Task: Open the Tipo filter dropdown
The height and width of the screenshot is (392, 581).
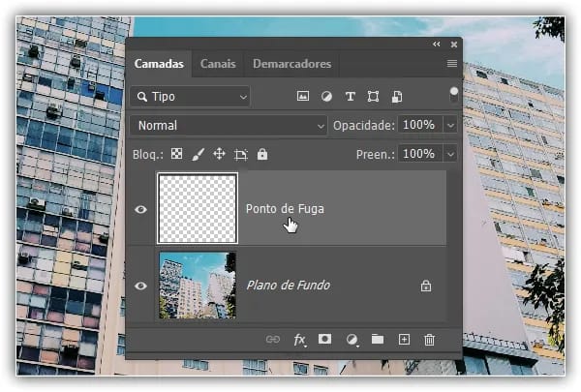Action: point(190,97)
